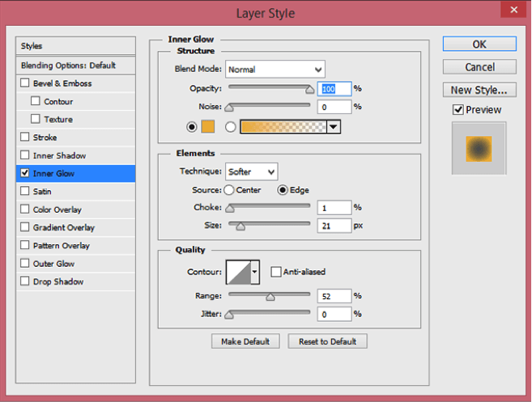Toggle the Anti-aliased checkbox

(276, 272)
